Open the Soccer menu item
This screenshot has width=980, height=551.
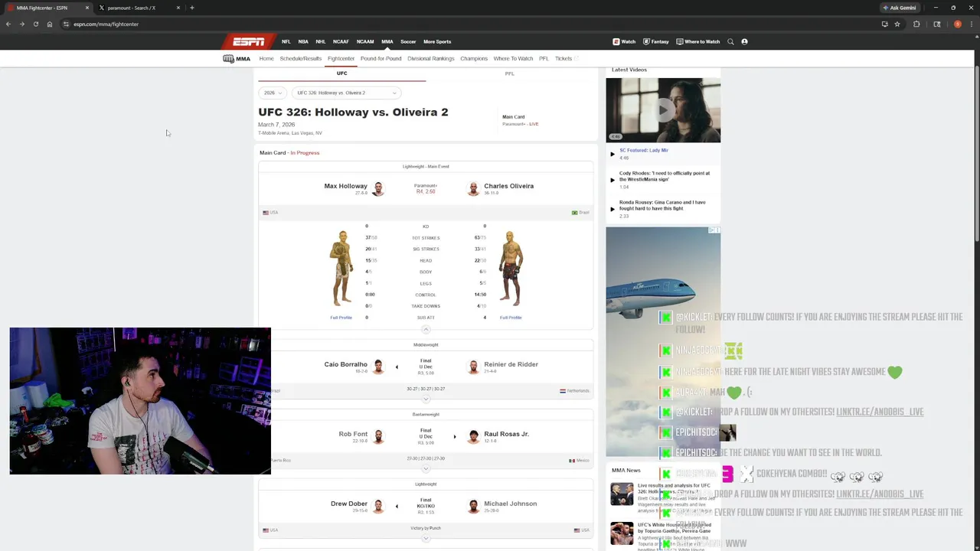pyautogui.click(x=408, y=41)
